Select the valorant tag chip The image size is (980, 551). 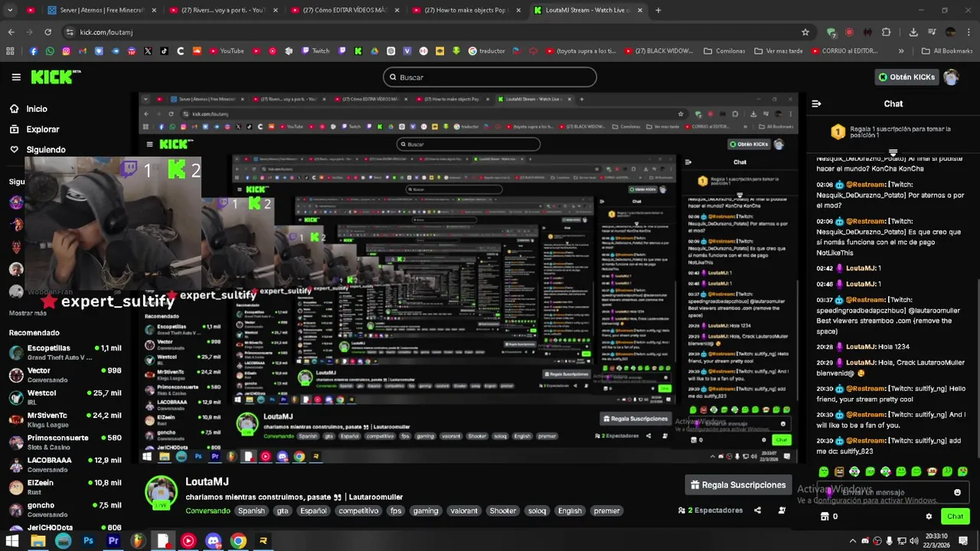point(464,510)
